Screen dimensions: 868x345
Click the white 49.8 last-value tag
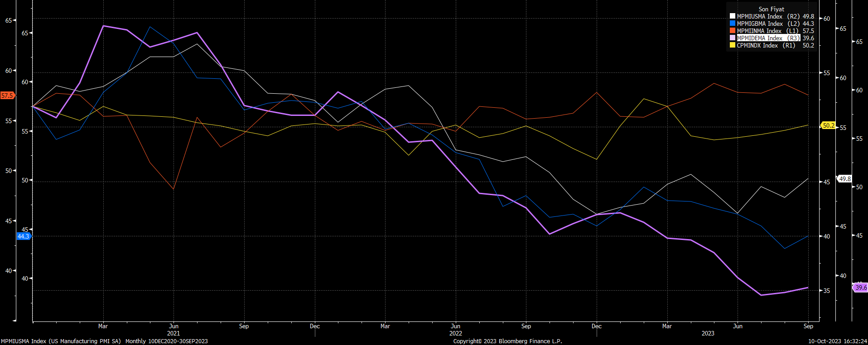point(844,179)
